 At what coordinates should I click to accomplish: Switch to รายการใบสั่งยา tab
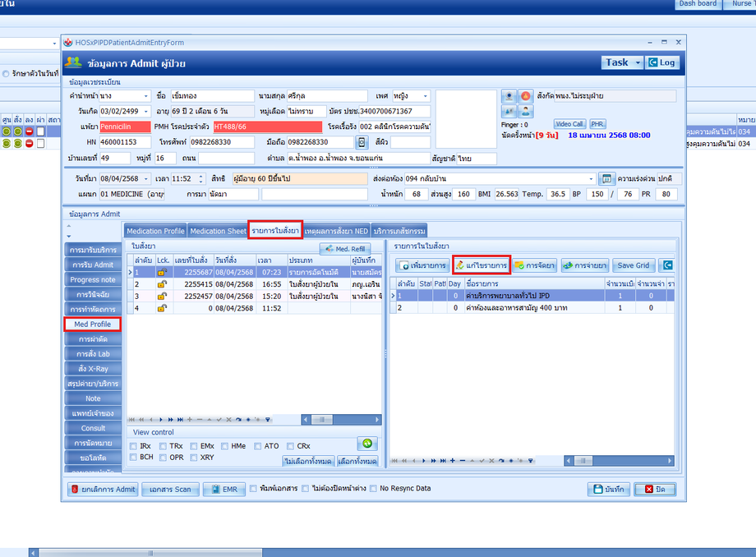pyautogui.click(x=275, y=231)
